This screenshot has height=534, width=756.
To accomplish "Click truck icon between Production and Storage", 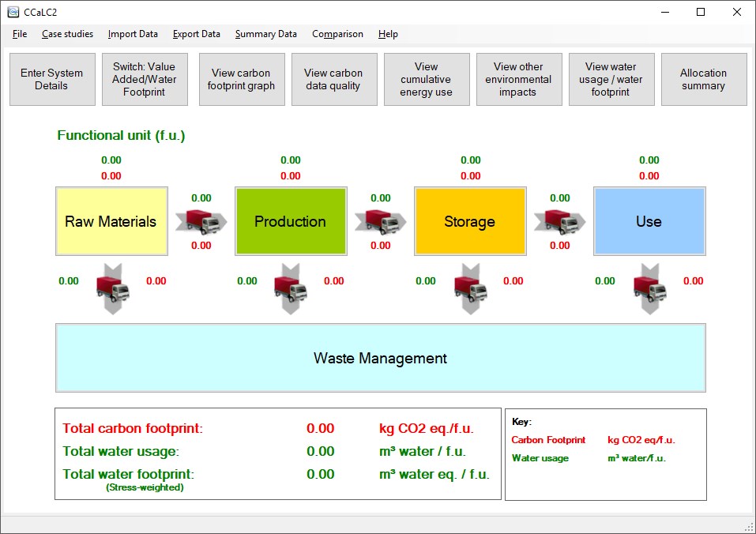I will click(x=381, y=222).
